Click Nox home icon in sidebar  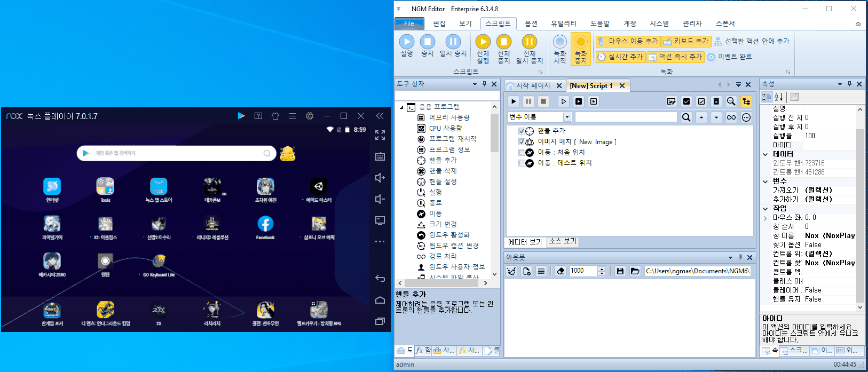point(380,300)
